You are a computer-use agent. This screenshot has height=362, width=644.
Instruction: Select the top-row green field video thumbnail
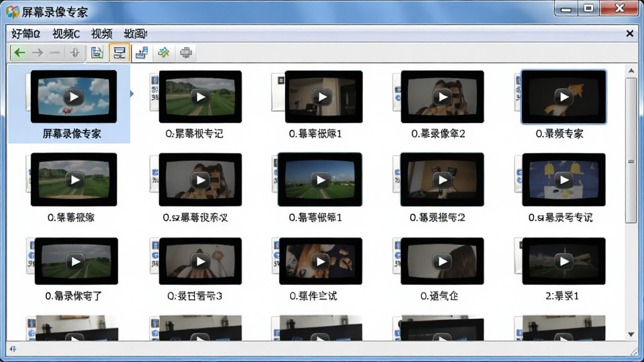(201, 97)
